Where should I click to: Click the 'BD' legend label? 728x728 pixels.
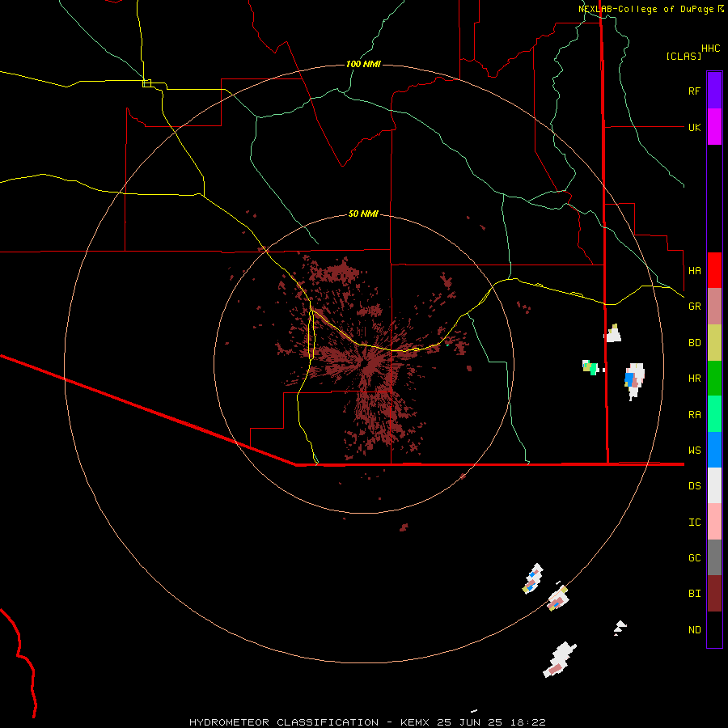coord(694,343)
